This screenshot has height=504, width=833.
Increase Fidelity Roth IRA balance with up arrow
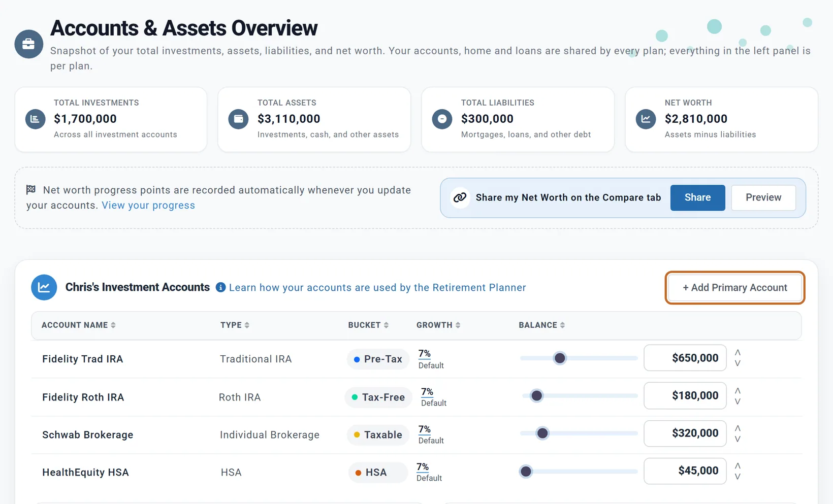738,390
